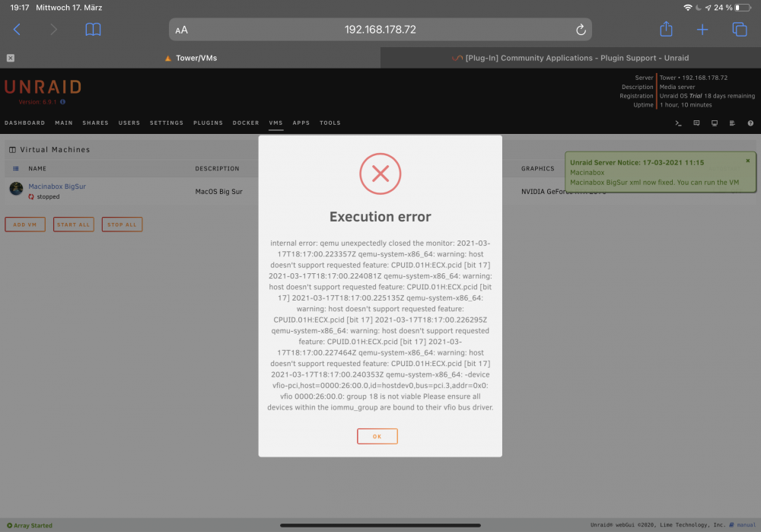Show all tabs overview
Image resolution: width=761 pixels, height=532 pixels.
tap(739, 30)
